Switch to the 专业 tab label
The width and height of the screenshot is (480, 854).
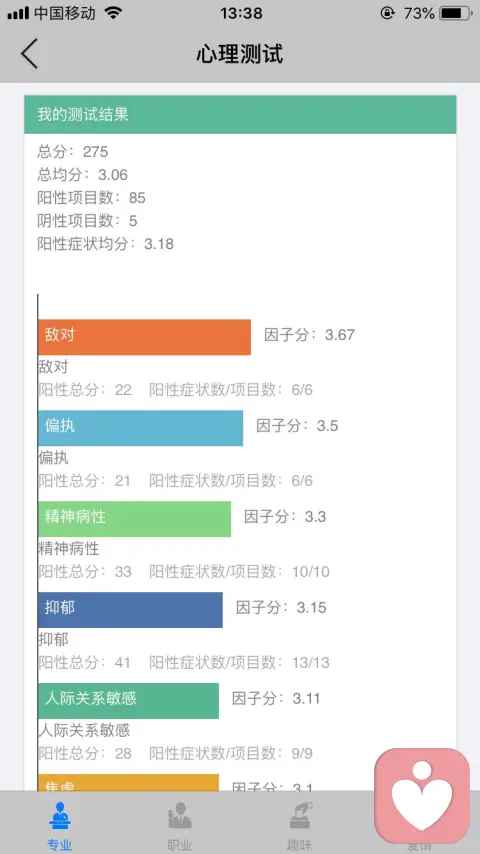[59, 845]
